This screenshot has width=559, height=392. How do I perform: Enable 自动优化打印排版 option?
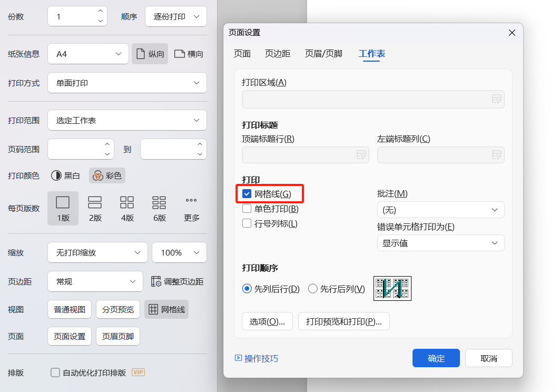pos(55,373)
